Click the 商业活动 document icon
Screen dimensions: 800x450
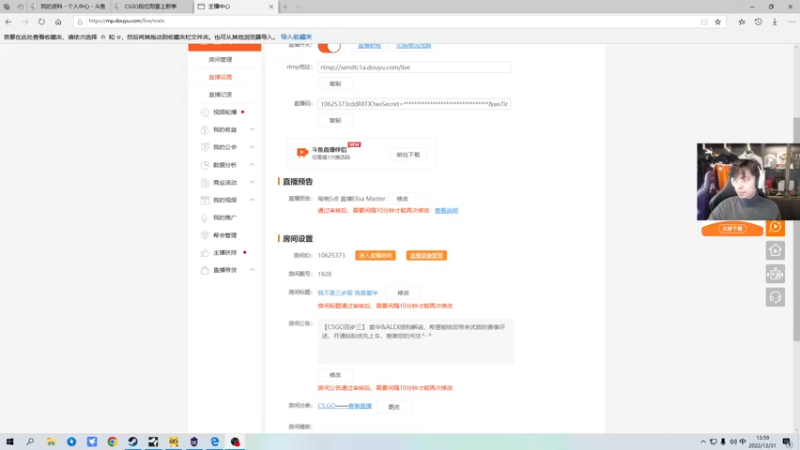[x=205, y=182]
